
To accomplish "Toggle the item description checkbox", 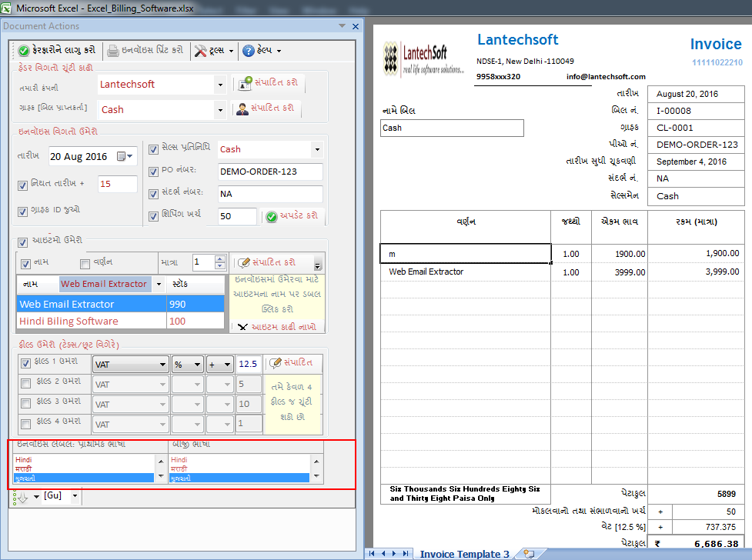I will pyautogui.click(x=85, y=264).
